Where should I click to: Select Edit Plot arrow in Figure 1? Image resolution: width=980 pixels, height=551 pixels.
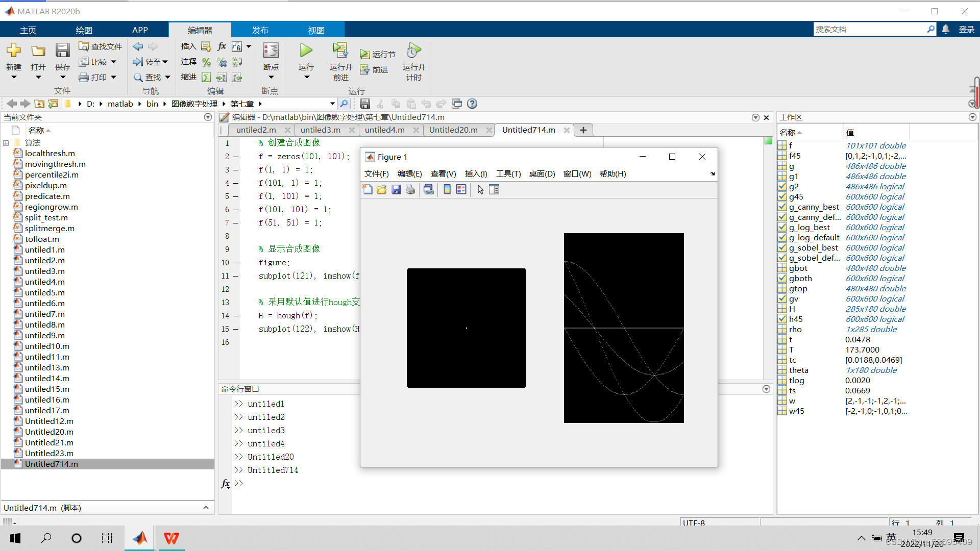pyautogui.click(x=480, y=190)
